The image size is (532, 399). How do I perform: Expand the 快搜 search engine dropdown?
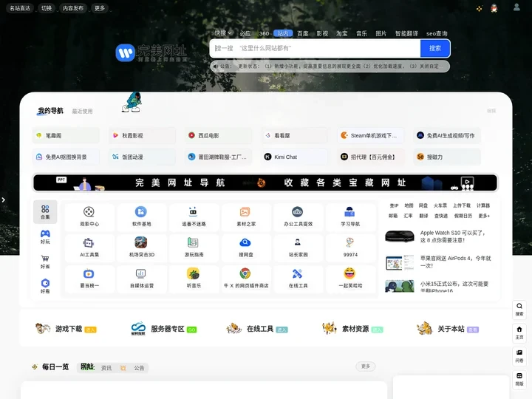[223, 33]
